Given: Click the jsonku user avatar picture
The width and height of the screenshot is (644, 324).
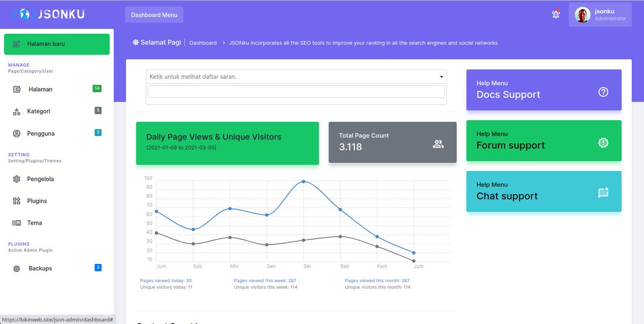Looking at the screenshot, I should point(583,14).
